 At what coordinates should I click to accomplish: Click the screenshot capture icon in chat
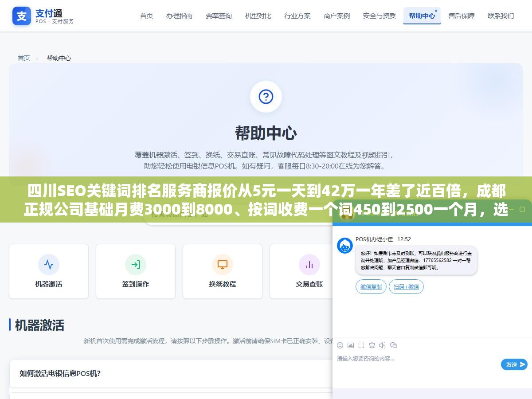[x=361, y=345]
